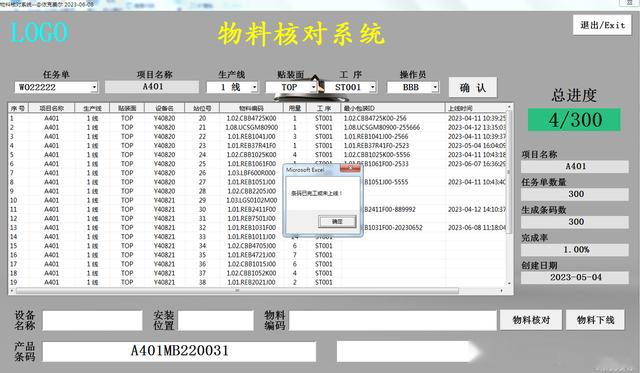Viewport: 640px width, 373px height.
Task: Select cell 1.02.CBB4705J00 in row 15
Action: (251, 246)
